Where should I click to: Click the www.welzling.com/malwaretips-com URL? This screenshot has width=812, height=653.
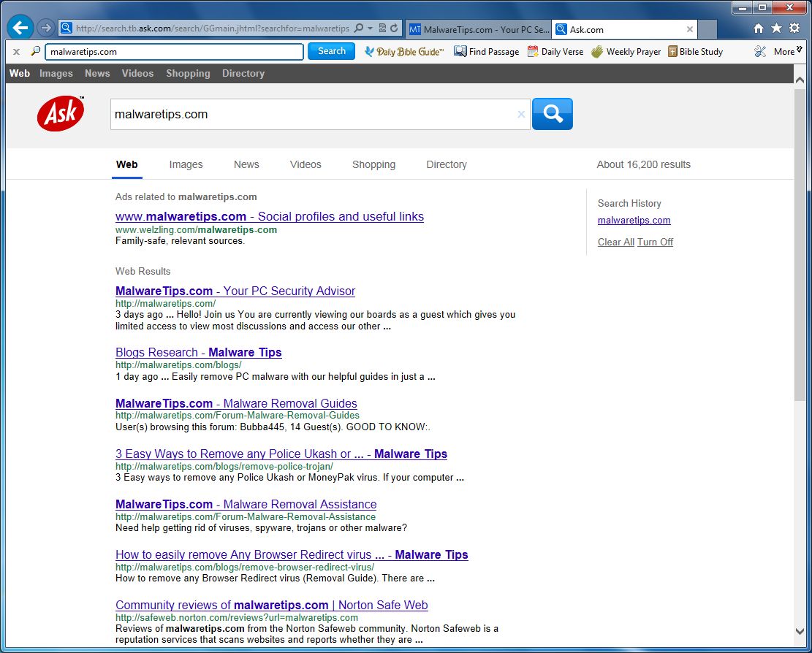(x=196, y=230)
